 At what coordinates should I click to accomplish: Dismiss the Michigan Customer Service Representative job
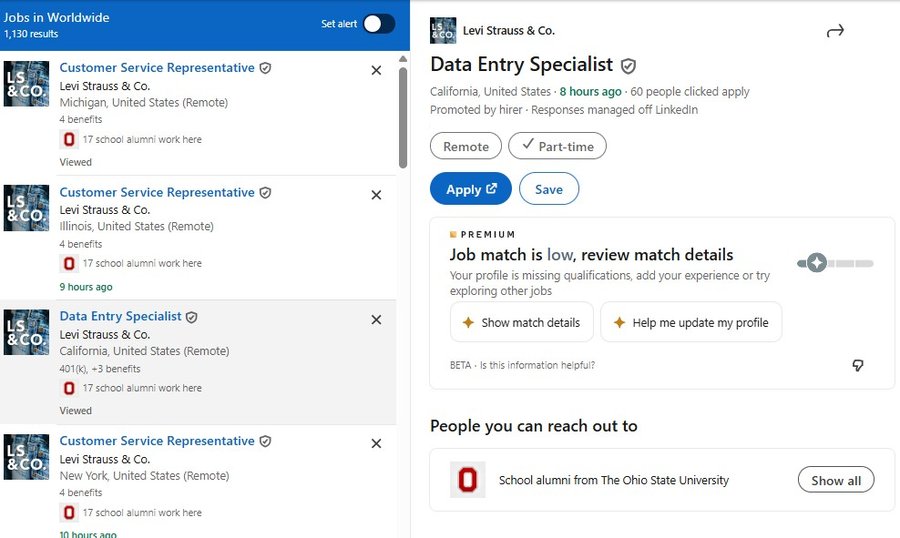[376, 70]
